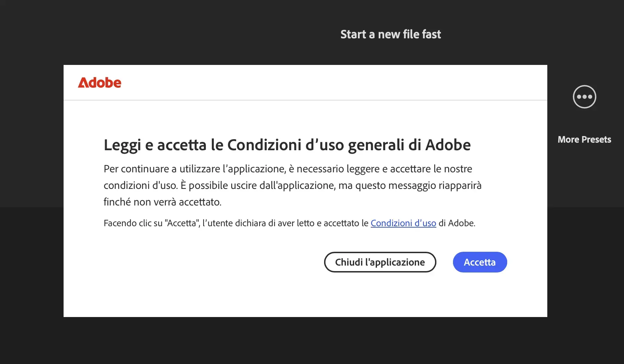Click the horizontal divider under the Adobe logo
The height and width of the screenshot is (364, 624).
point(305,100)
